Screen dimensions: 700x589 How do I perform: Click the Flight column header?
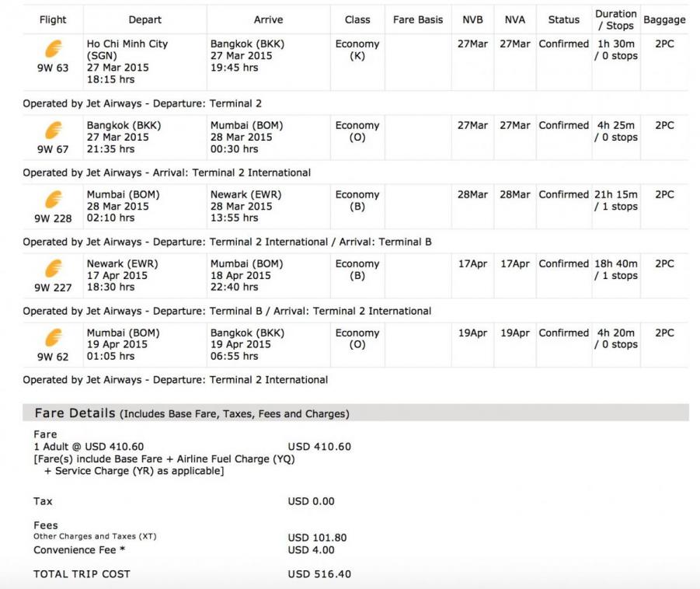point(53,19)
